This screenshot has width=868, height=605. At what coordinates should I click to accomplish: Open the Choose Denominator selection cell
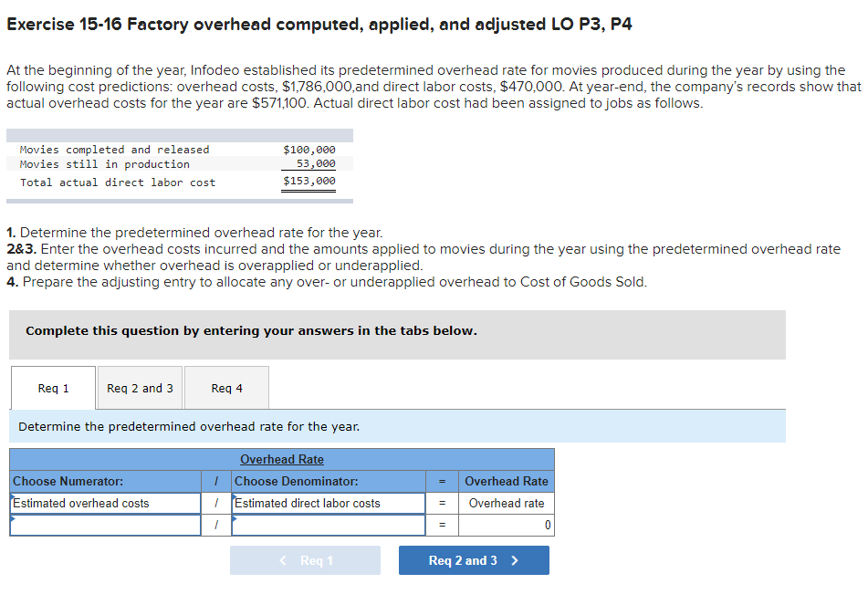(328, 481)
